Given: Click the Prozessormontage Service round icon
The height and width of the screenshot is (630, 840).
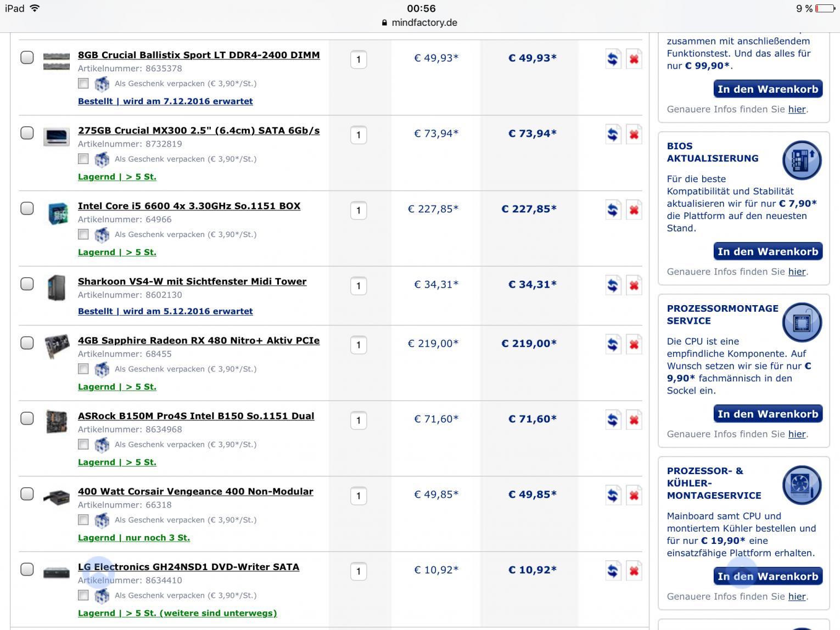Looking at the screenshot, I should [x=802, y=323].
